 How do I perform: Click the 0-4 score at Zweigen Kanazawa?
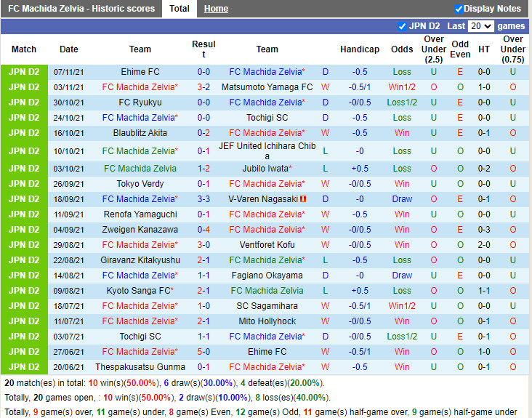[203, 230]
